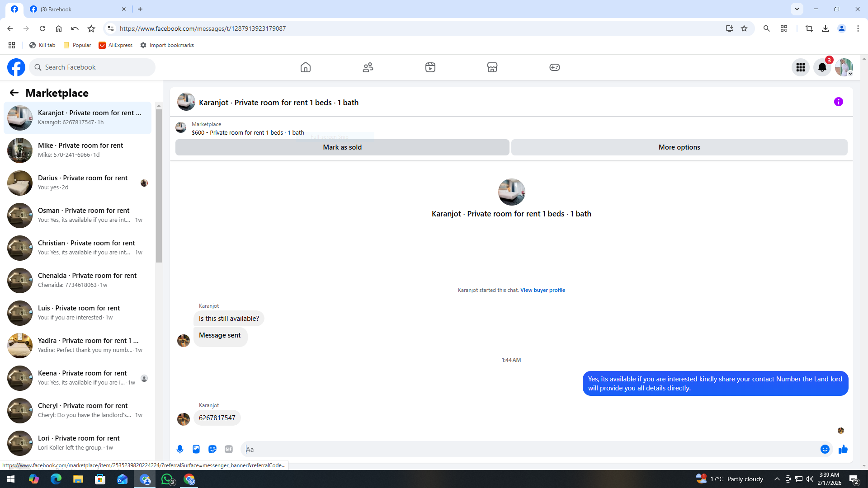Close the (3) Facebook tab

tap(124, 9)
